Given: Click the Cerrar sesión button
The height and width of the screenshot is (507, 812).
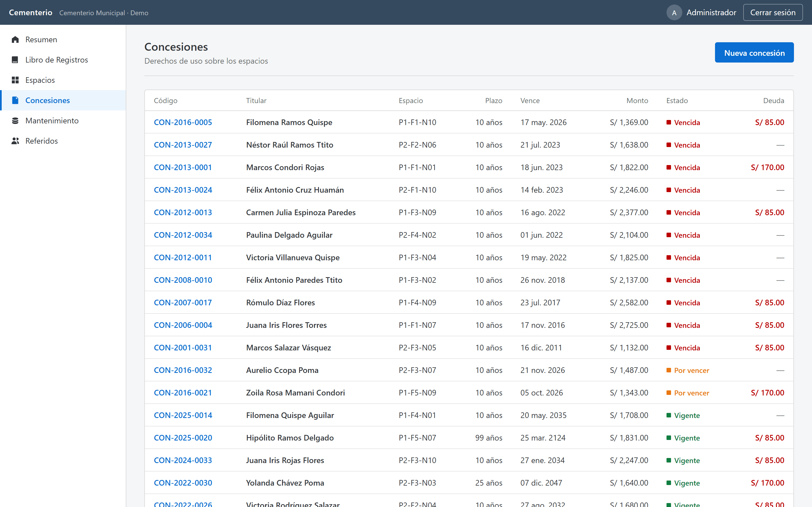Looking at the screenshot, I should click(773, 12).
